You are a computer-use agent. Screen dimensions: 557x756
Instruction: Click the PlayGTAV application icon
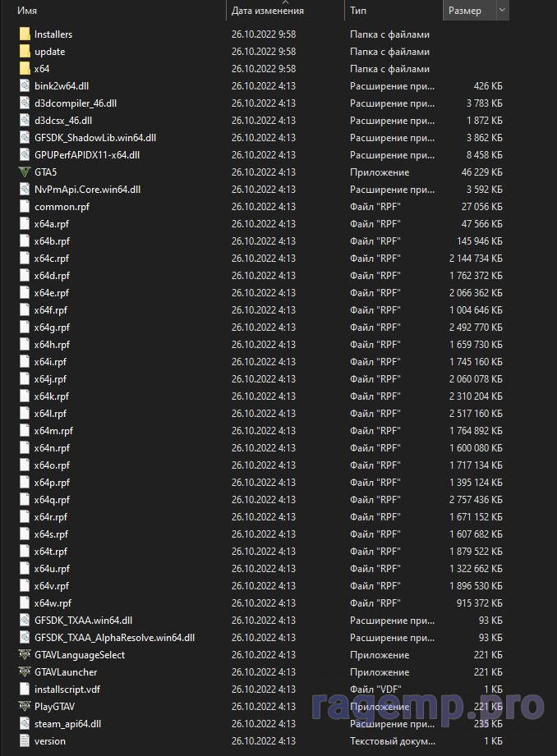[24, 707]
